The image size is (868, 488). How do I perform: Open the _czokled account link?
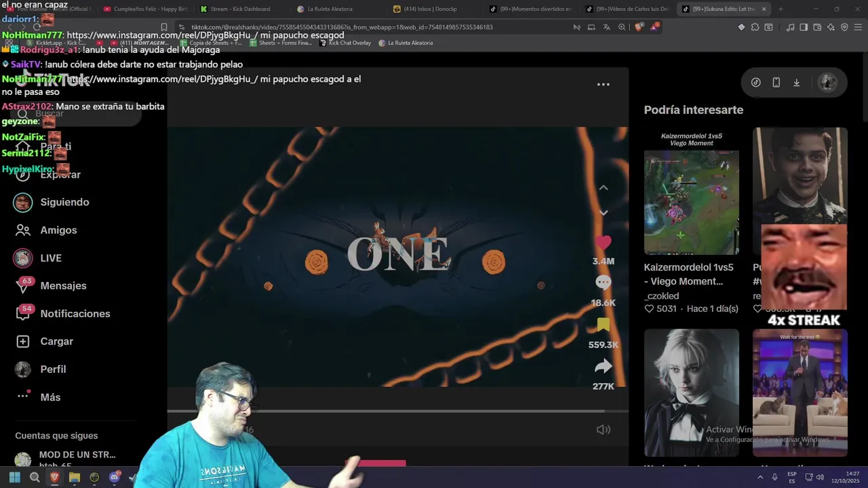click(661, 296)
